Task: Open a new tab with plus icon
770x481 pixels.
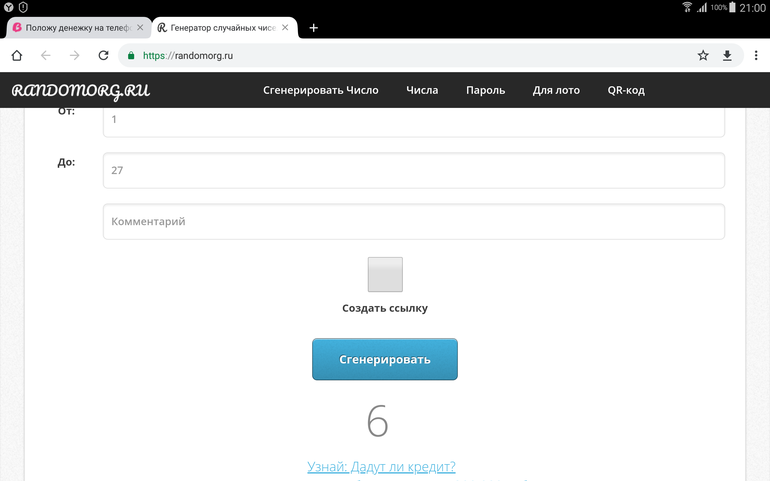Action: [x=313, y=28]
